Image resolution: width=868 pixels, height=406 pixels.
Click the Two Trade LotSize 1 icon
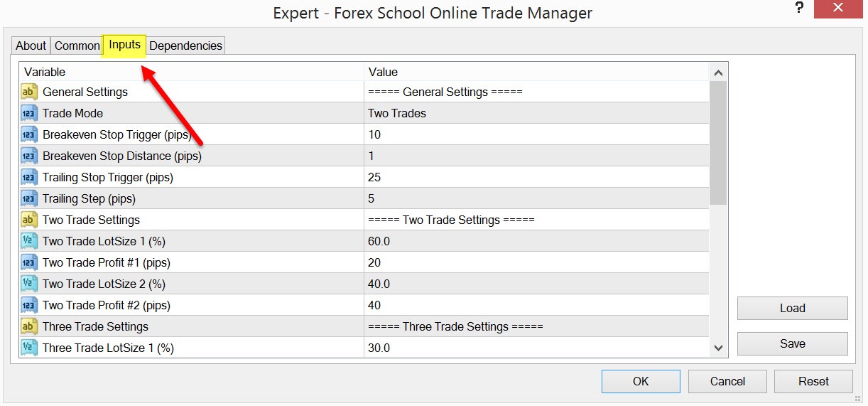(29, 241)
